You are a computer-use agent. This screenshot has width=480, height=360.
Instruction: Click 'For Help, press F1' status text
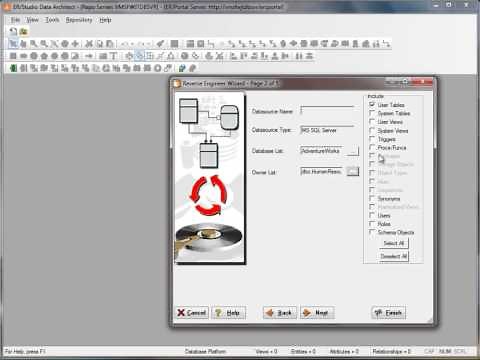click(25, 351)
